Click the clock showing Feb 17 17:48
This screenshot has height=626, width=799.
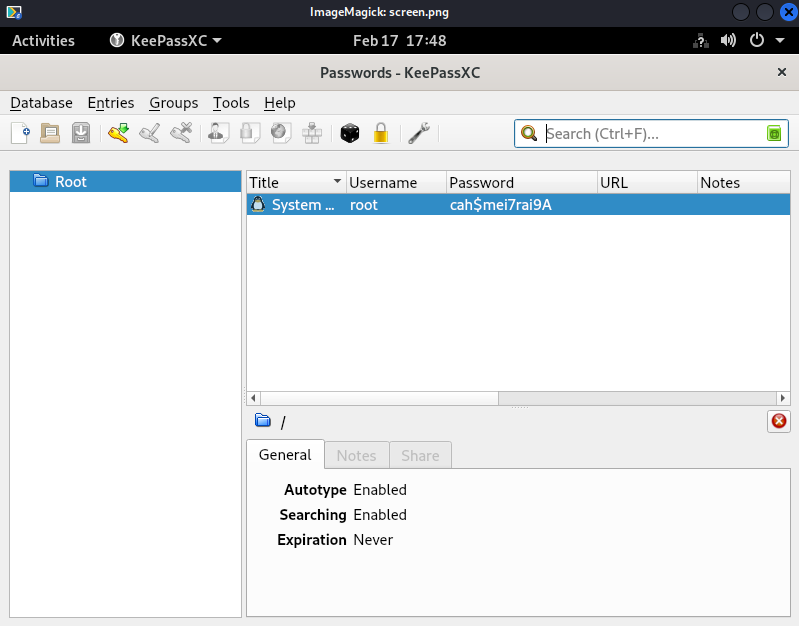coord(400,40)
